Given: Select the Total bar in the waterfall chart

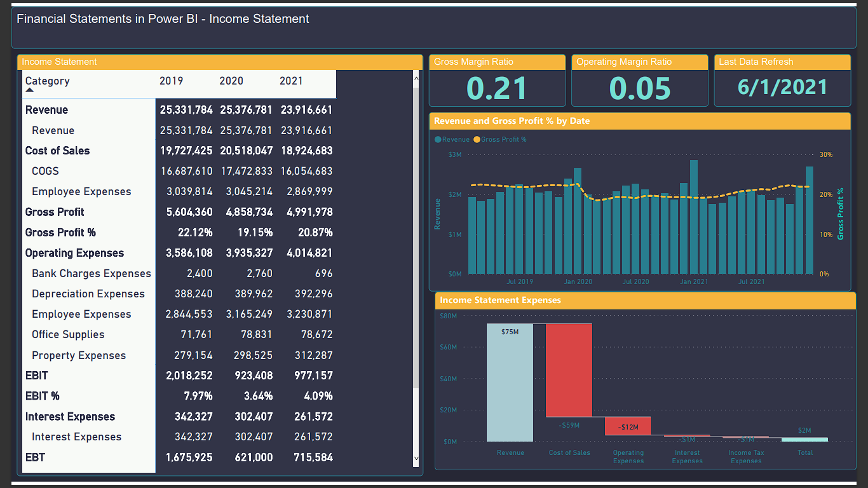Looking at the screenshot, I should point(805,438).
